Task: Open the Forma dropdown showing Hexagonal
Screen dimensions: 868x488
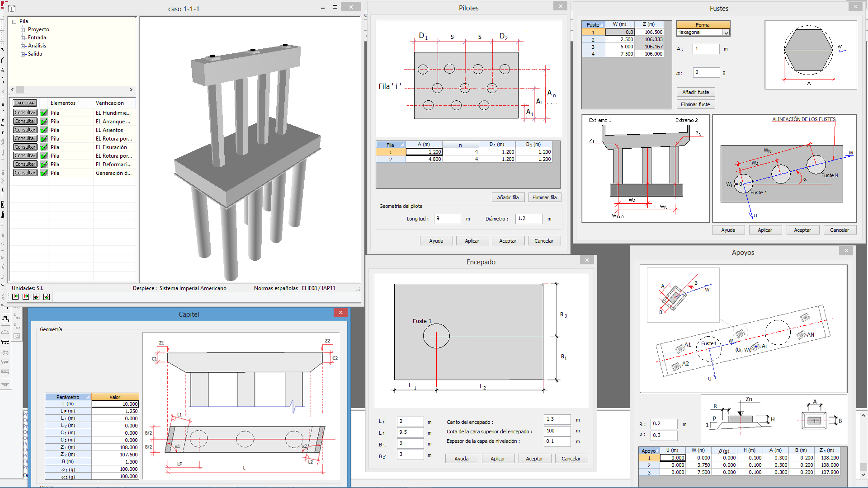Action: (x=726, y=33)
